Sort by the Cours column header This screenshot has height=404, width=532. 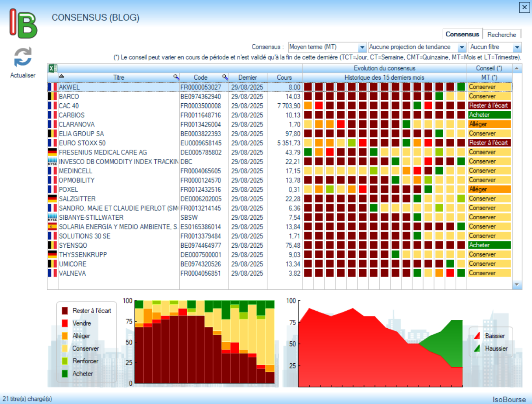point(284,77)
